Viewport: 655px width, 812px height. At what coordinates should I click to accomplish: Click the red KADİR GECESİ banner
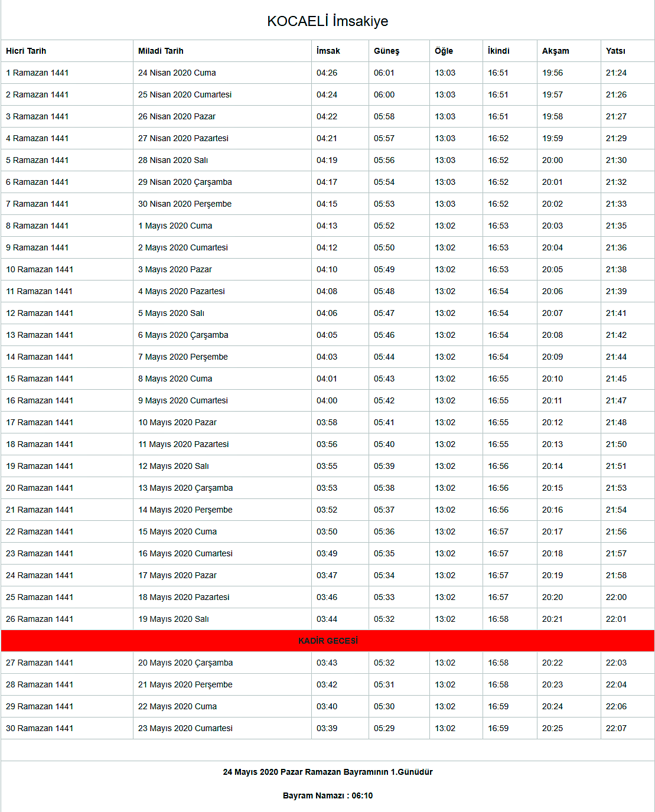click(x=328, y=641)
